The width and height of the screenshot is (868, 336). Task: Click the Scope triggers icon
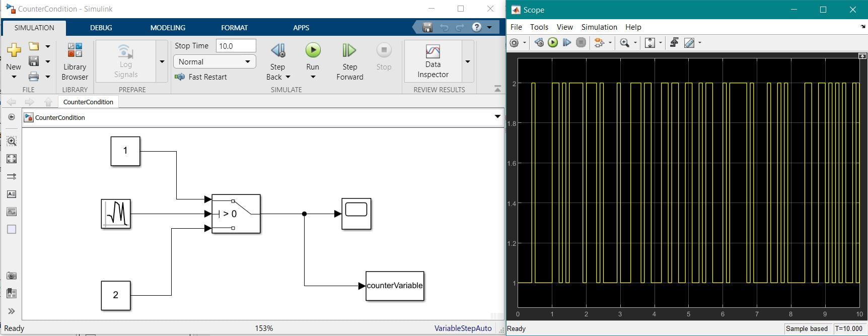pyautogui.click(x=674, y=43)
